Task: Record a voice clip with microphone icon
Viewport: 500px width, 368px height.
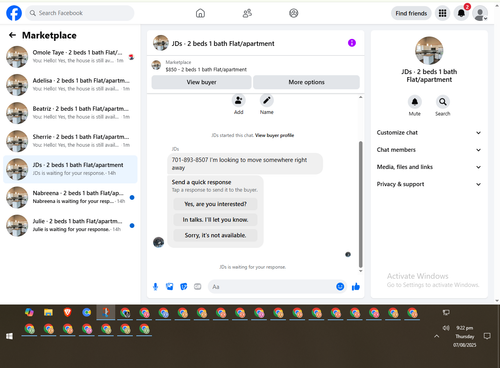Action: tap(155, 287)
